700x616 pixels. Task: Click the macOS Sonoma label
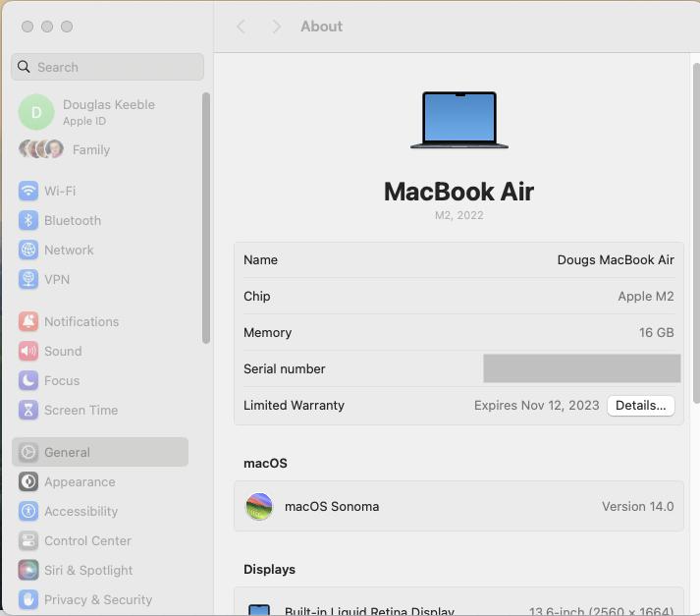point(332,507)
